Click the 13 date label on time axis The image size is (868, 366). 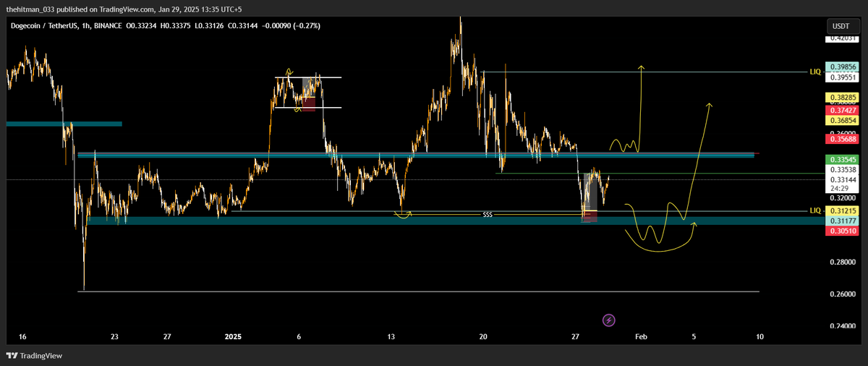tap(391, 337)
